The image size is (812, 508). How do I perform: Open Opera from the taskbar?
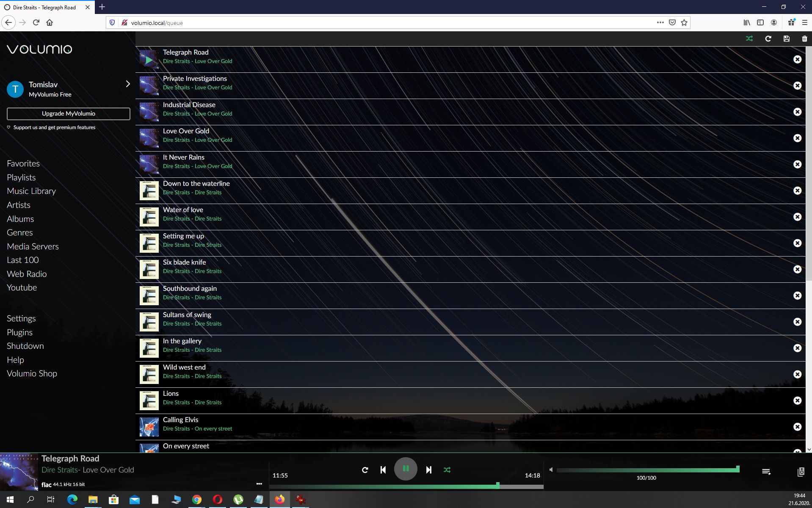click(218, 500)
